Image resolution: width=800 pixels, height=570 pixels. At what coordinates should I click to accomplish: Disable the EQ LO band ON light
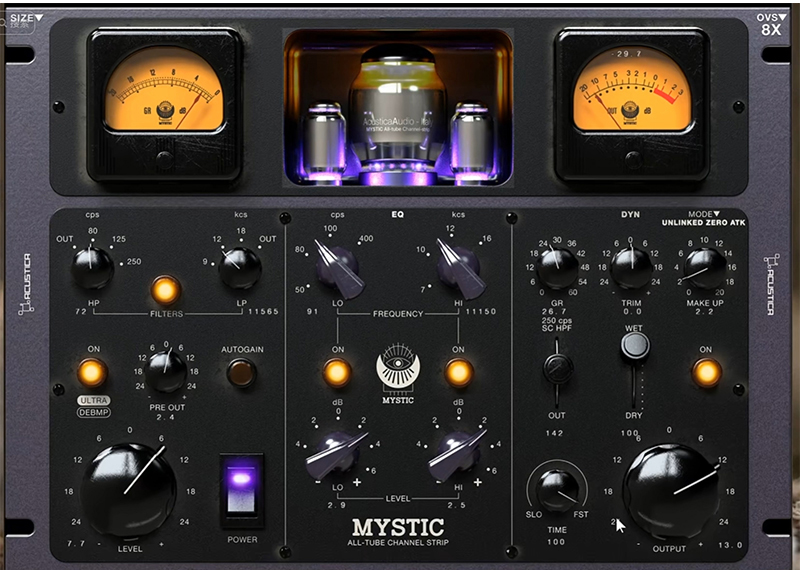pos(337,373)
